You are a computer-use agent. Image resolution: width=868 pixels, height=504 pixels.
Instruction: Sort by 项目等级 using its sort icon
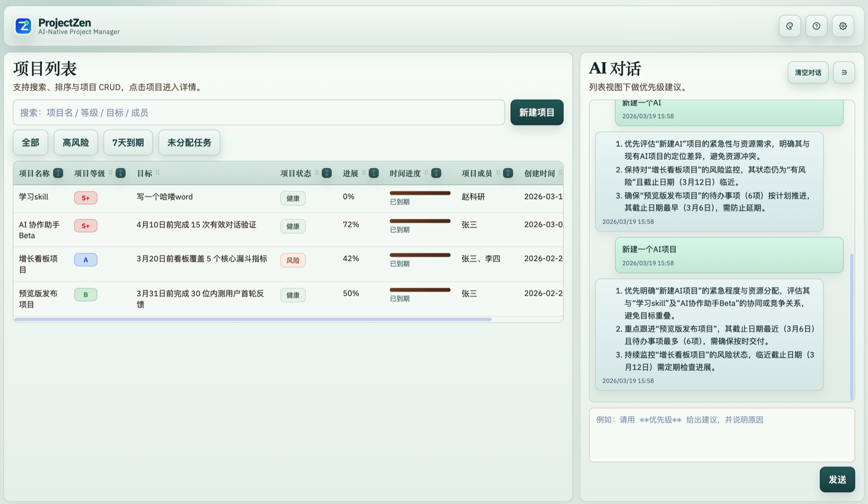coord(121,173)
